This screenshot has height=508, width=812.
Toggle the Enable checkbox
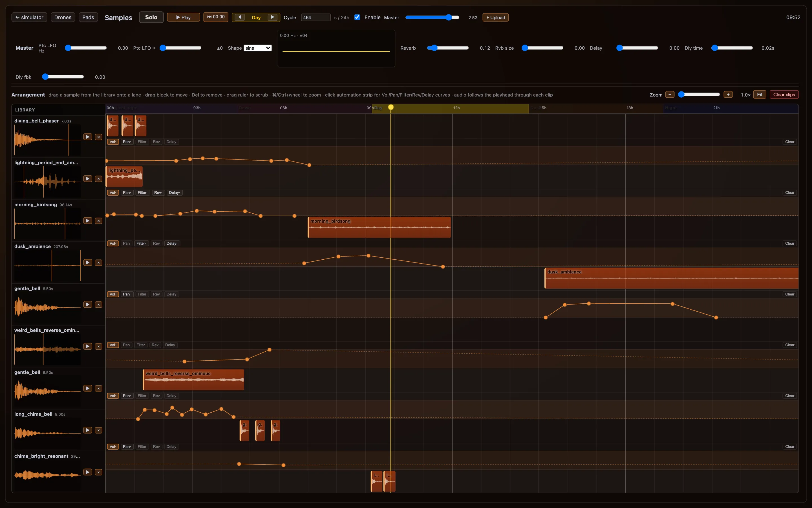(357, 17)
